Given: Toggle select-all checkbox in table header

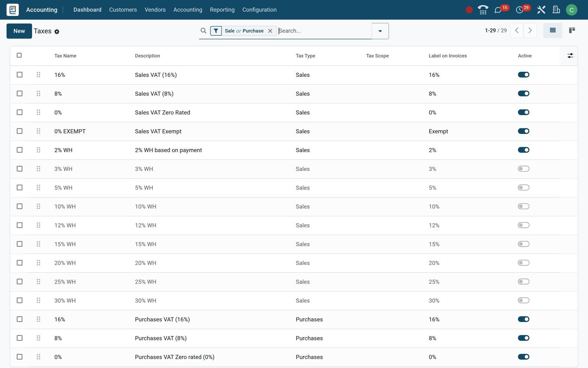Looking at the screenshot, I should tap(19, 55).
